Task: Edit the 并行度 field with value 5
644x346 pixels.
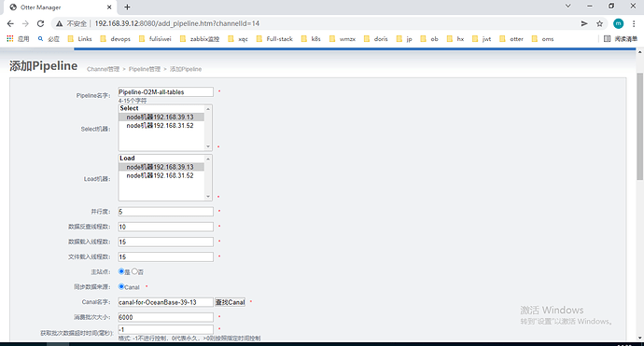Action: [x=165, y=212]
